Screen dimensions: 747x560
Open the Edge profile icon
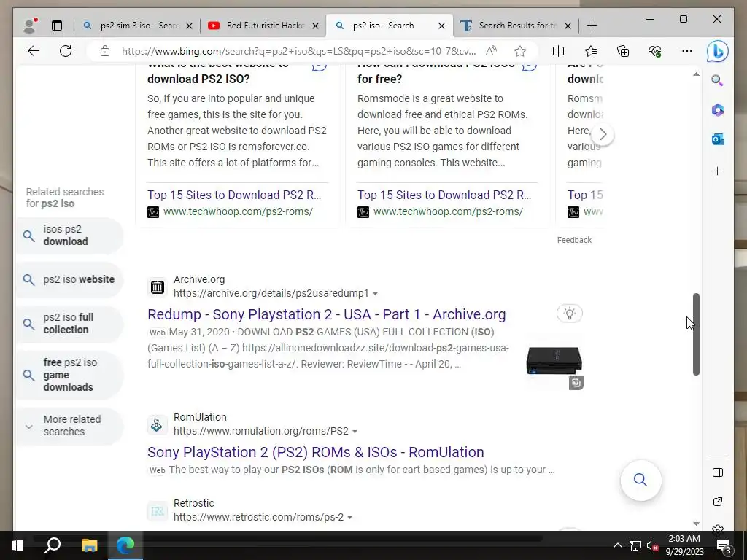31,26
